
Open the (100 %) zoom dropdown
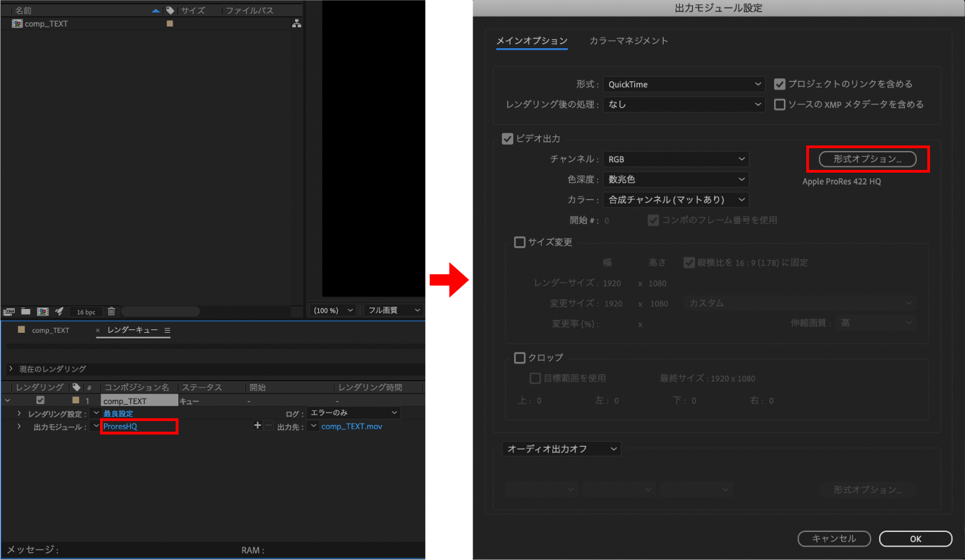(x=332, y=310)
